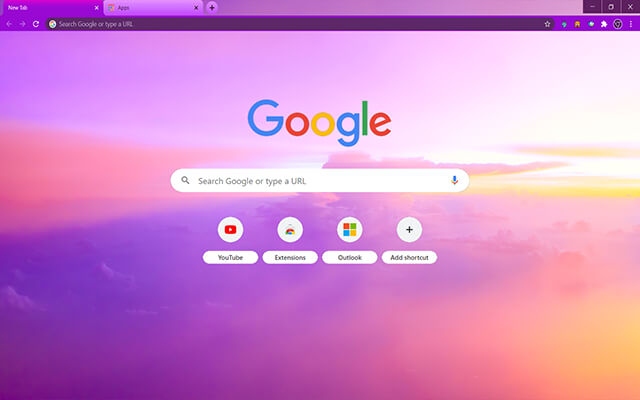Minimize the Chrome window
This screenshot has height=400, width=640.
click(x=592, y=7)
